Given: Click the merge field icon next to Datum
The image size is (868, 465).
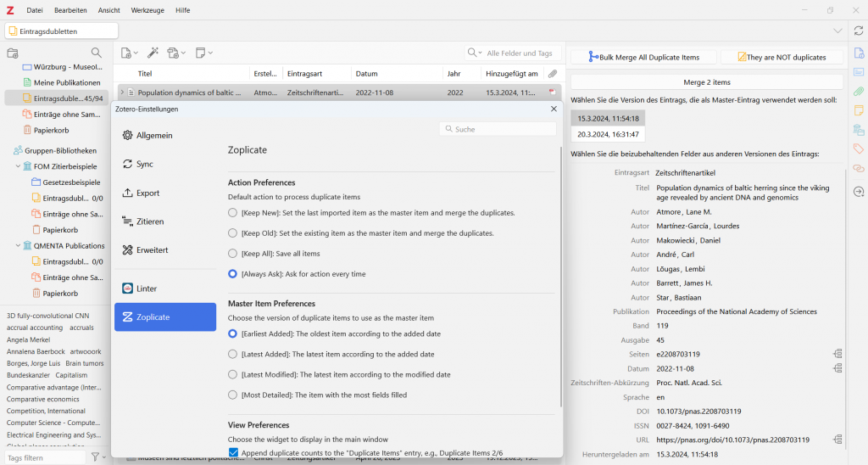Looking at the screenshot, I should point(837,368).
